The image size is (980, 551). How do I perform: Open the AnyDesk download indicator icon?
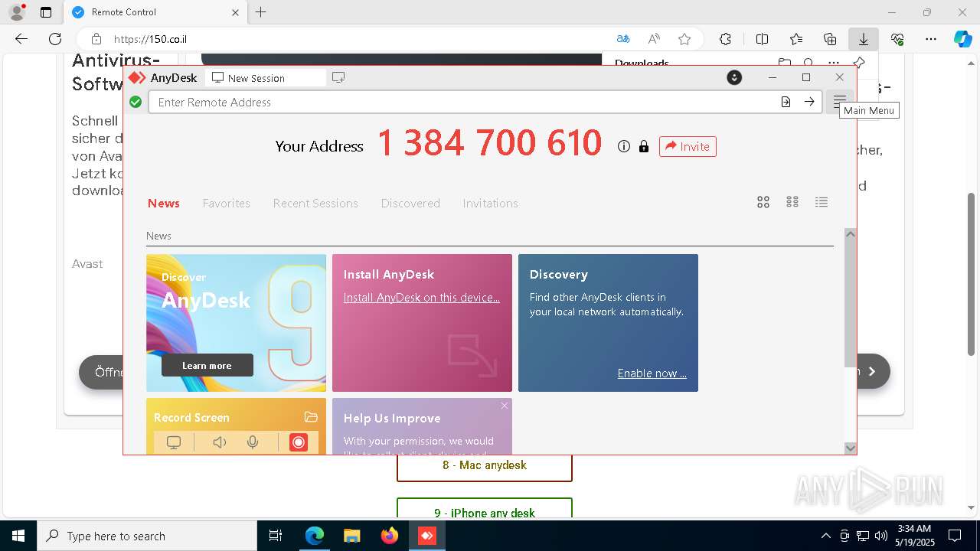pos(734,77)
